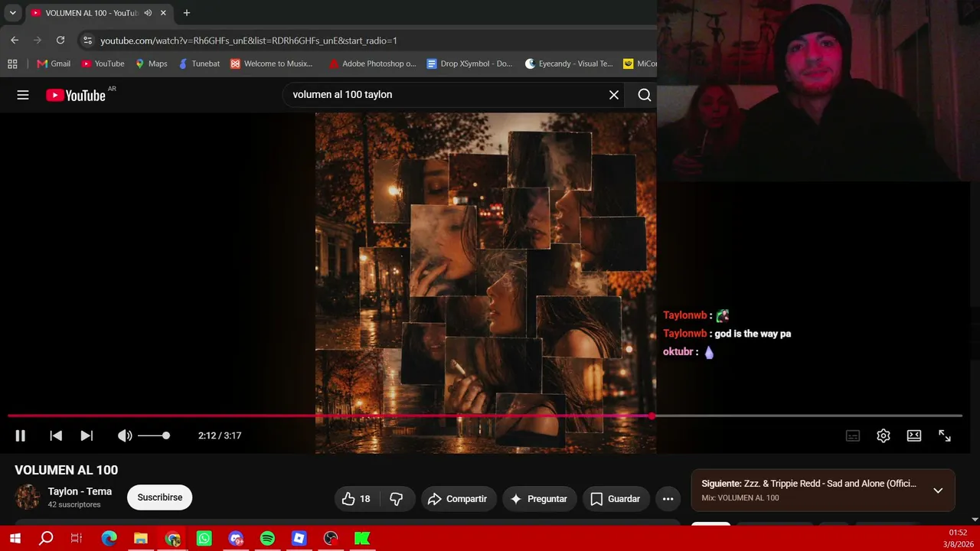
Task: Open Task View on the taskbar
Action: tap(77, 539)
